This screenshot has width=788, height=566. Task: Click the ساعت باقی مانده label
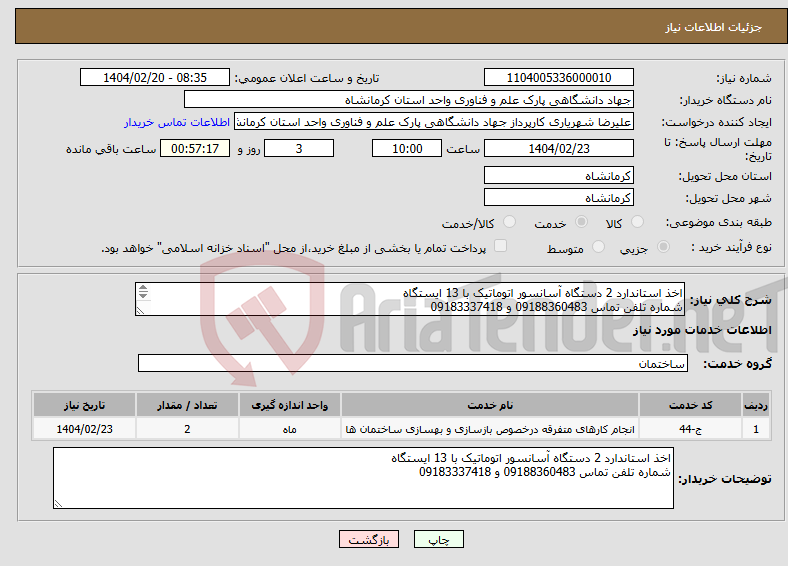coord(111,149)
